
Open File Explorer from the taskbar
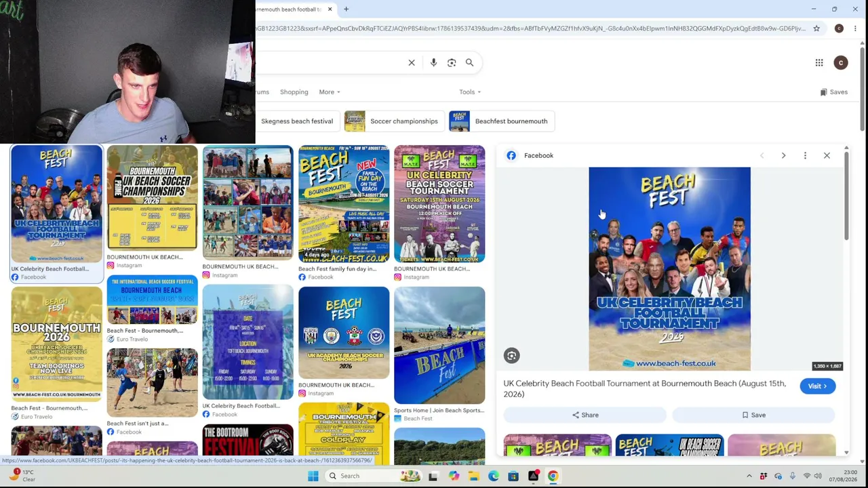pyautogui.click(x=473, y=476)
